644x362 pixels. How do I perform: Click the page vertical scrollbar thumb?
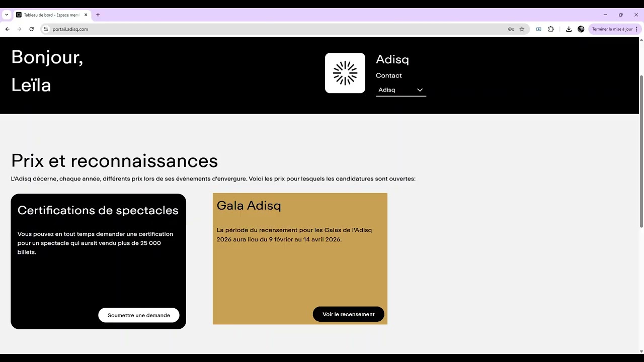coord(641,151)
